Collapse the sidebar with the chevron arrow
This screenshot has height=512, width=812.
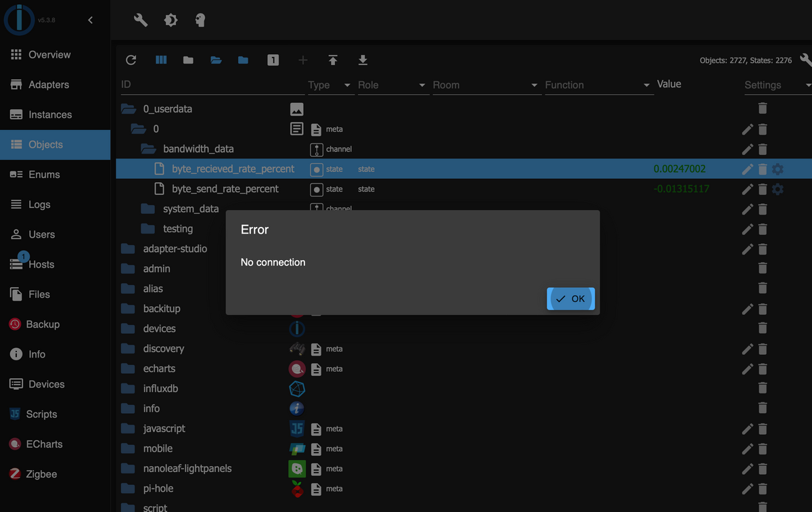[x=91, y=20]
